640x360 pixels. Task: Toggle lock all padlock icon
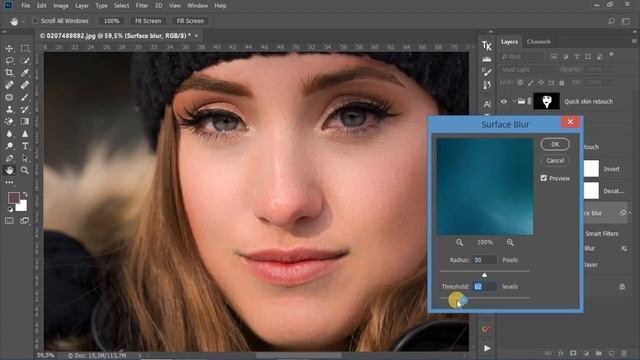pyautogui.click(x=562, y=83)
